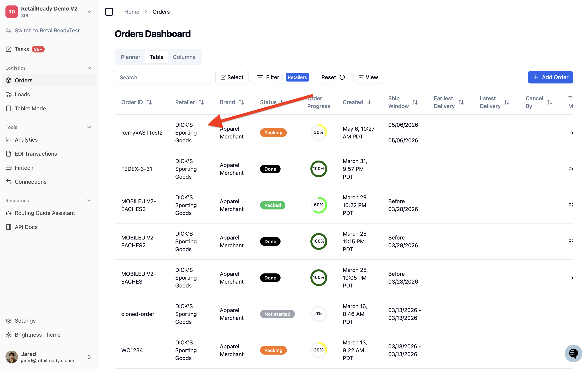Click the Add Order button

click(550, 77)
